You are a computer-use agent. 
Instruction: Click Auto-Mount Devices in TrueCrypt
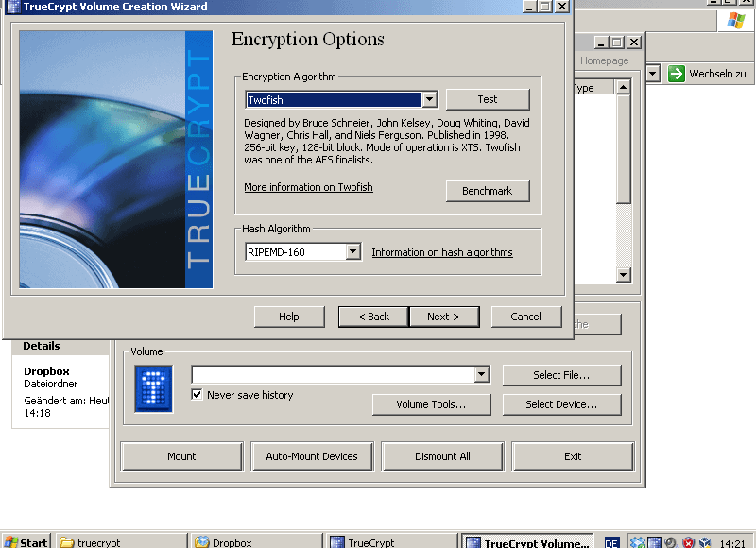[312, 456]
